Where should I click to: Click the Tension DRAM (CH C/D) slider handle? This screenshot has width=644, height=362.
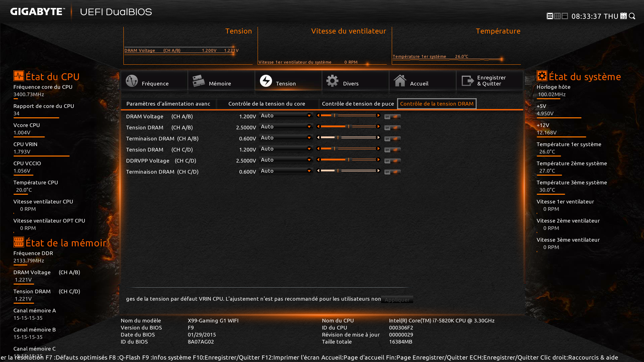click(334, 148)
